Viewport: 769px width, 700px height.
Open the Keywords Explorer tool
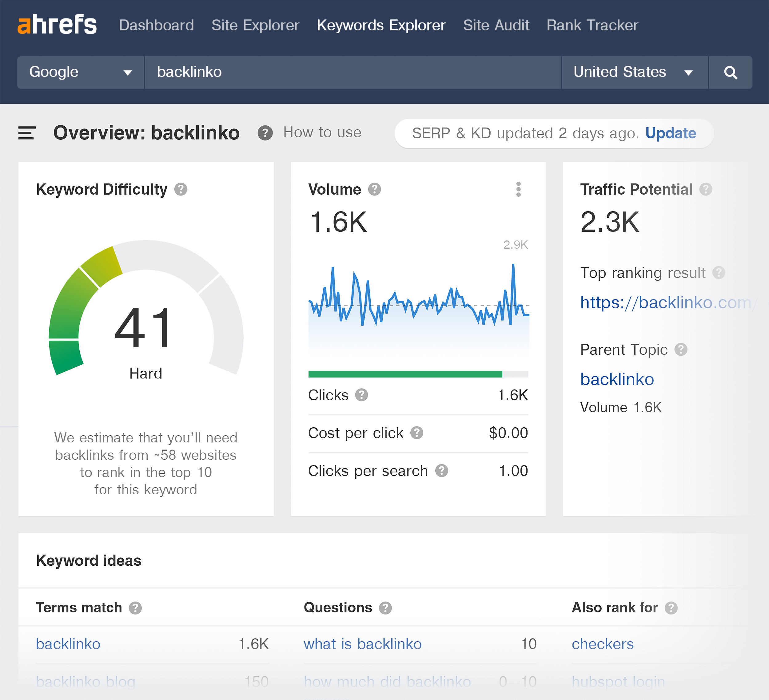point(382,26)
